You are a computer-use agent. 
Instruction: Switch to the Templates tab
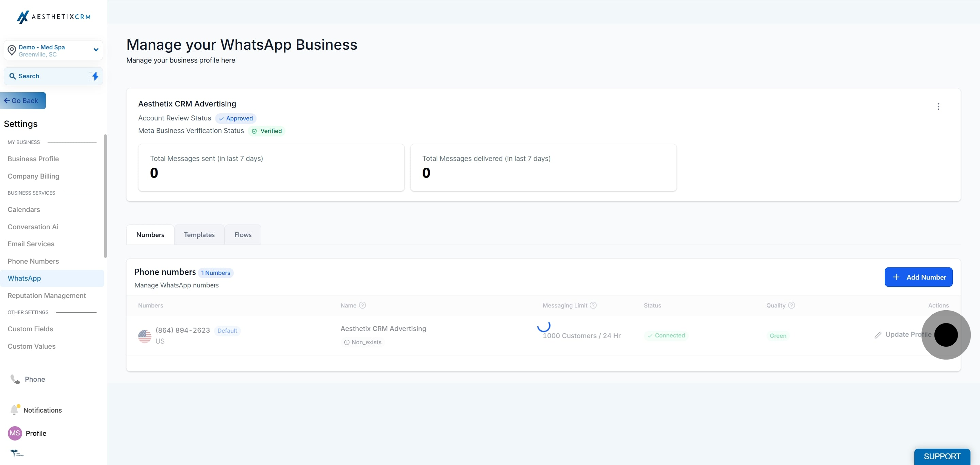(199, 235)
